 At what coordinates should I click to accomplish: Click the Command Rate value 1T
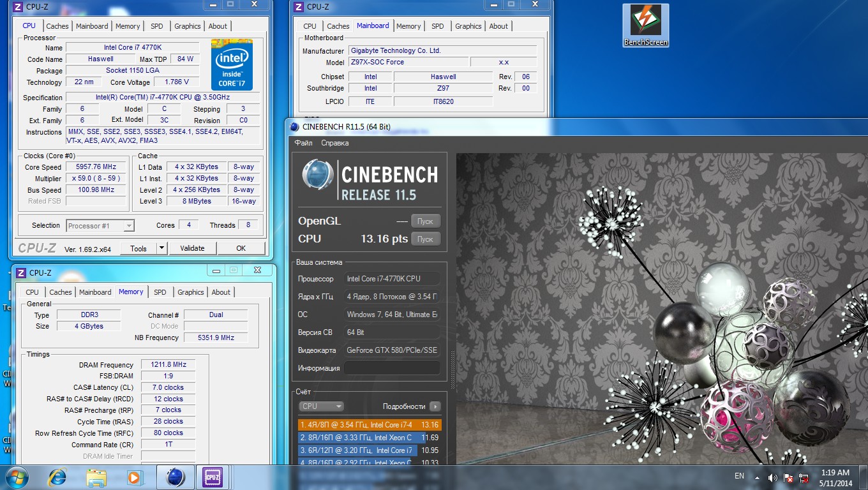(x=168, y=445)
